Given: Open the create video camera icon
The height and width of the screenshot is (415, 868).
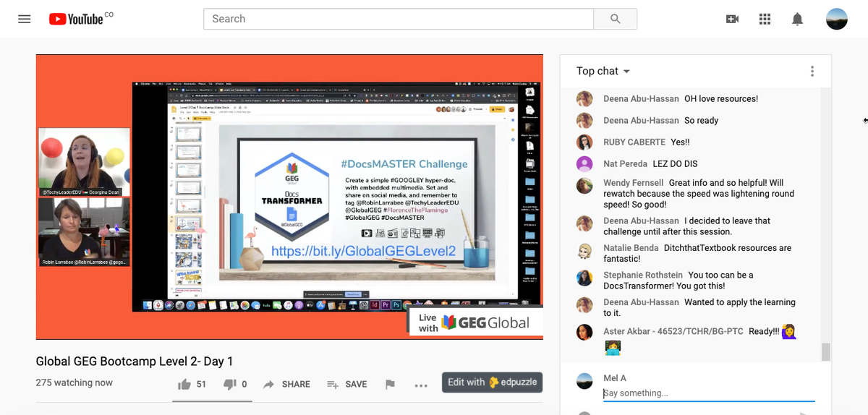Looking at the screenshot, I should click(x=732, y=19).
